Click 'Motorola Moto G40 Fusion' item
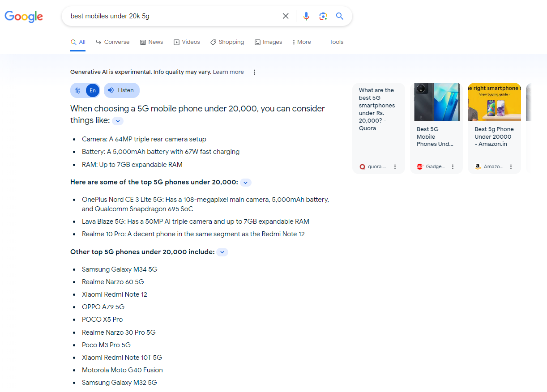The image size is (547, 392). click(x=122, y=370)
